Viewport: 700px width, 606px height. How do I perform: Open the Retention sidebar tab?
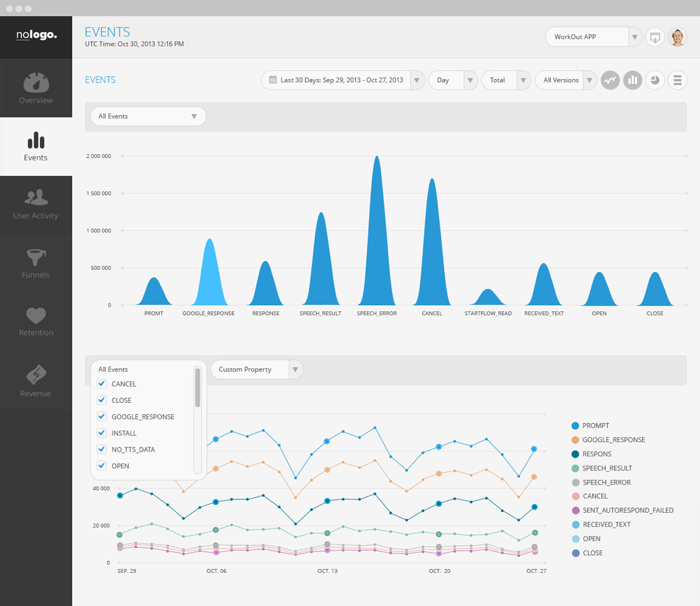point(36,321)
